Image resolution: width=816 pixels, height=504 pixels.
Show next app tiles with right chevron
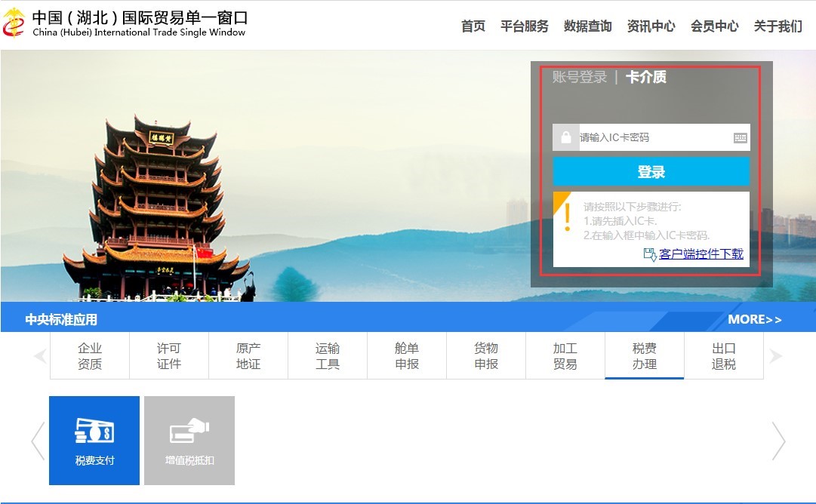[x=778, y=441]
